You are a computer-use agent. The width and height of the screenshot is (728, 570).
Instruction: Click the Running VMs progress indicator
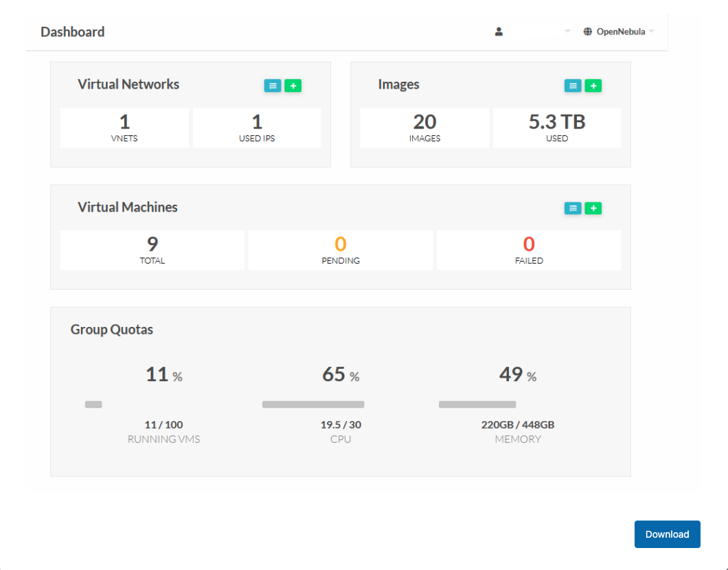93,404
